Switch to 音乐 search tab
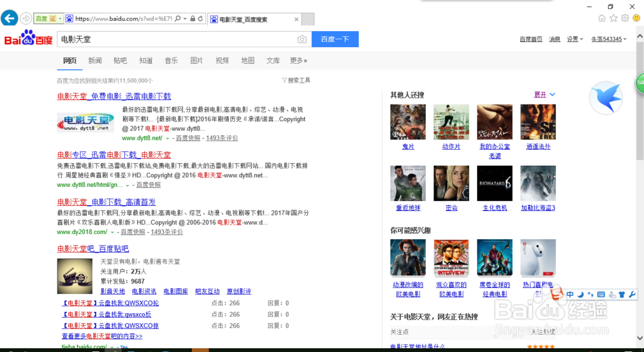Image resolution: width=644 pixels, height=352 pixels. pyautogui.click(x=171, y=61)
